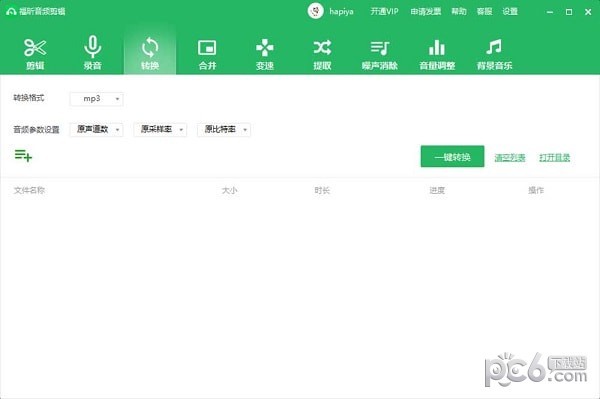Viewport: 600px width, 399px height.
Task: Open the 原采样率 sample rate dropdown
Action: (x=160, y=129)
